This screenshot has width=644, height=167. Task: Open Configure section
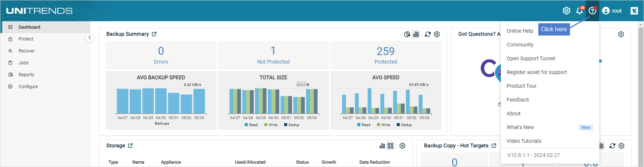[45, 87]
